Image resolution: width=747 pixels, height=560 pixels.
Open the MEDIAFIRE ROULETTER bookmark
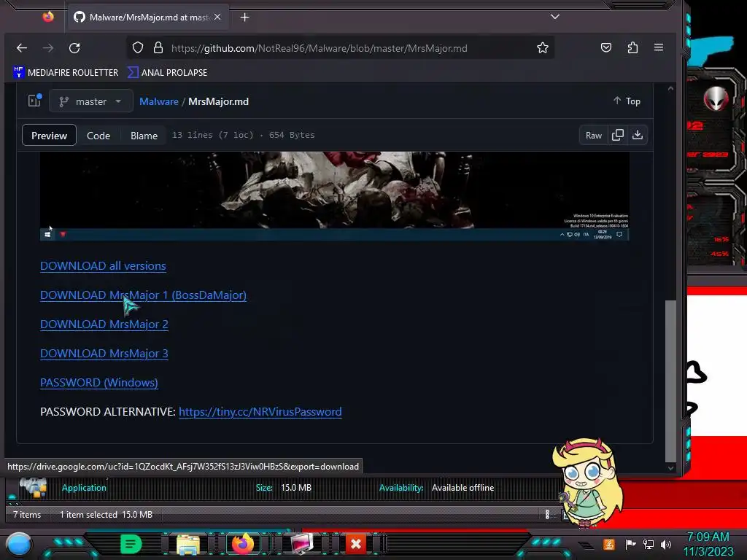tap(66, 72)
